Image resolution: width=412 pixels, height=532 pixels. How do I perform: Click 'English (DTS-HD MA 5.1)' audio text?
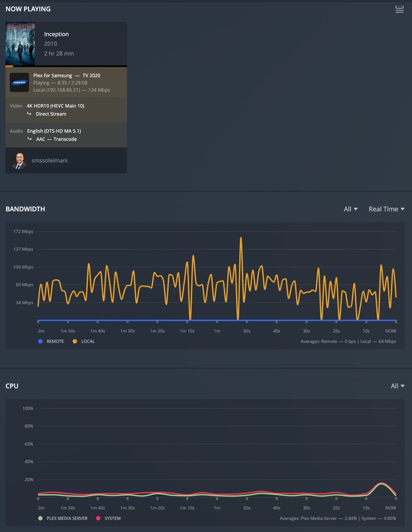(x=54, y=131)
